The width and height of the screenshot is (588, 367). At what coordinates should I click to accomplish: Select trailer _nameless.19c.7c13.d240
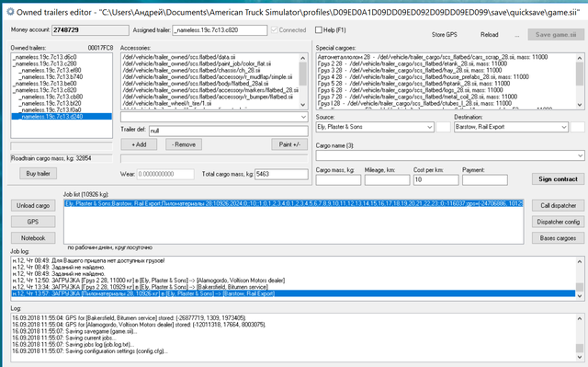click(x=62, y=117)
